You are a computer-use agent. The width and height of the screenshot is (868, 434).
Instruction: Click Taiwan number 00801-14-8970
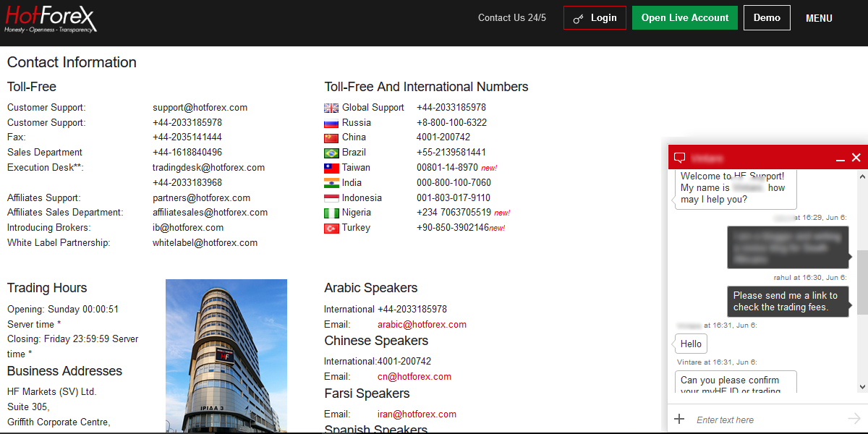(x=447, y=168)
